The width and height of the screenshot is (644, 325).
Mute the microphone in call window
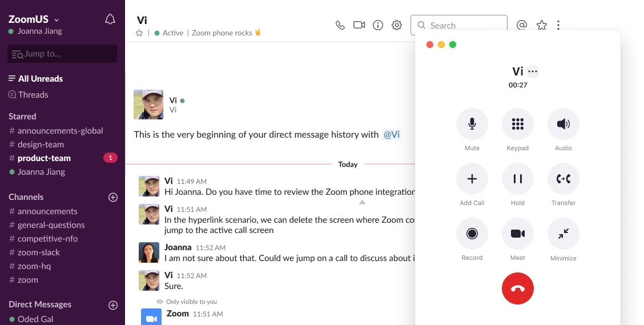(472, 124)
